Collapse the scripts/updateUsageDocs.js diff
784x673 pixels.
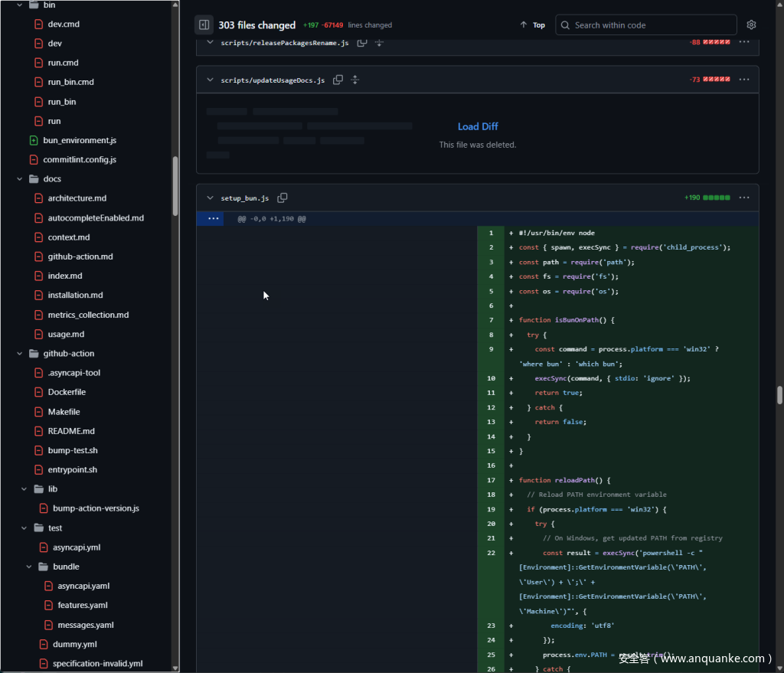[x=210, y=80]
